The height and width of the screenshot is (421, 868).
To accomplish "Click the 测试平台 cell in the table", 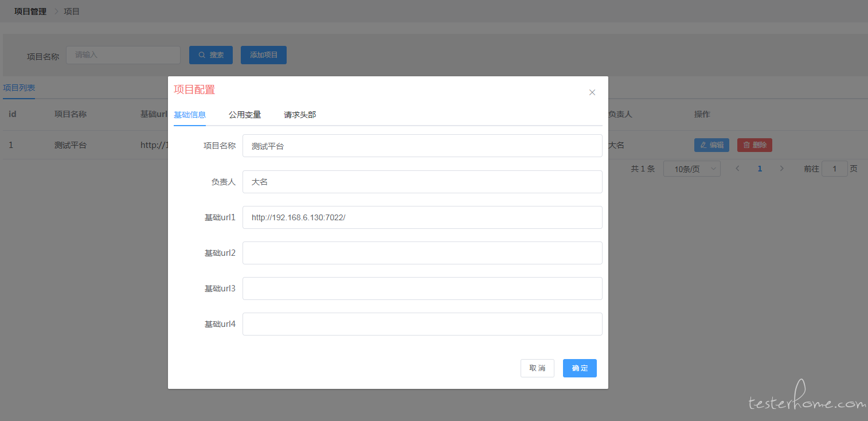I will [71, 145].
